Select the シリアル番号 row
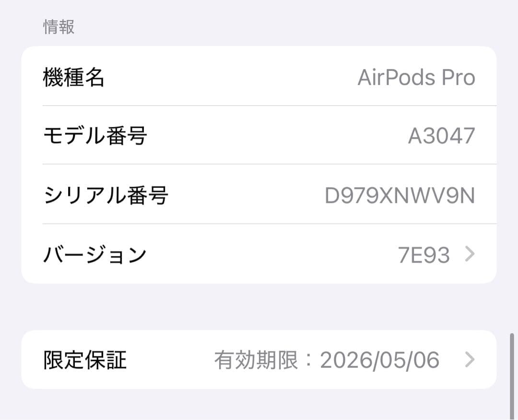518x420 pixels. (259, 195)
